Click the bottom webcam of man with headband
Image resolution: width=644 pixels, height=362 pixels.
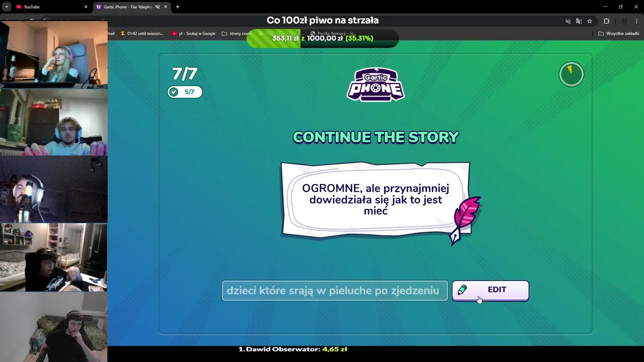[54, 327]
